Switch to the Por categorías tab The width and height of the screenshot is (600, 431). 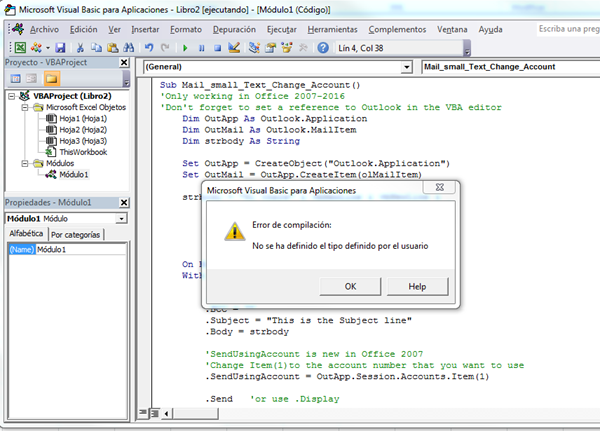coord(77,234)
